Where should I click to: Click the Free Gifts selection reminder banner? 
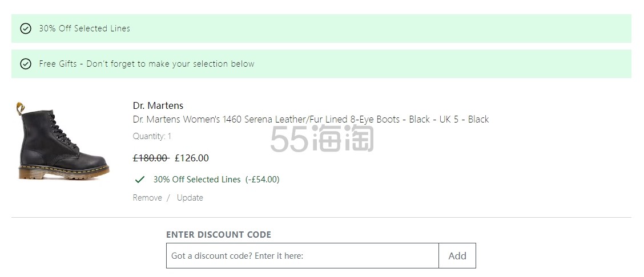321,64
